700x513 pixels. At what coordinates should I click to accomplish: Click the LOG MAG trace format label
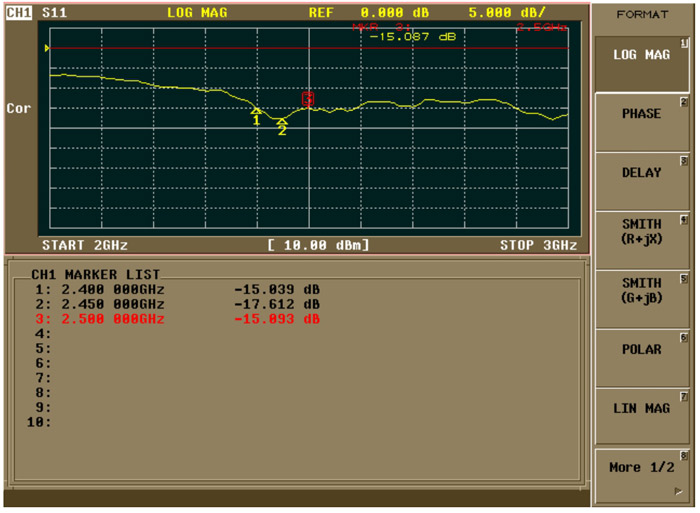(x=197, y=13)
